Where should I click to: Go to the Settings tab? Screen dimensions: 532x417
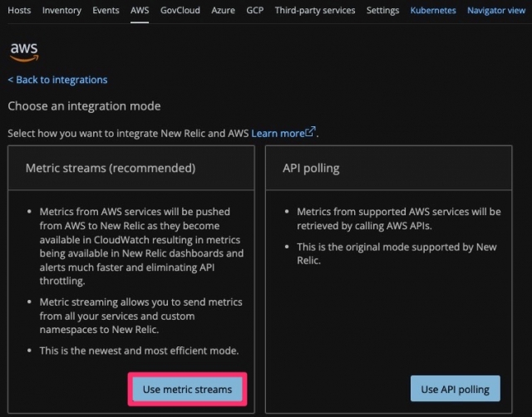tap(382, 11)
